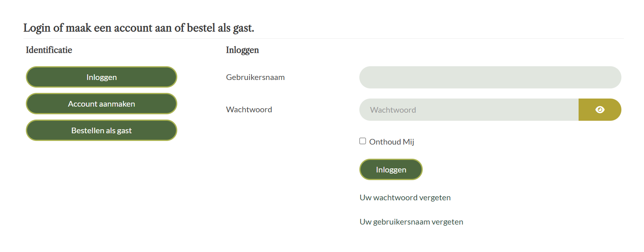Click the main heading about bestel als gast
644x252 pixels.
click(x=138, y=28)
